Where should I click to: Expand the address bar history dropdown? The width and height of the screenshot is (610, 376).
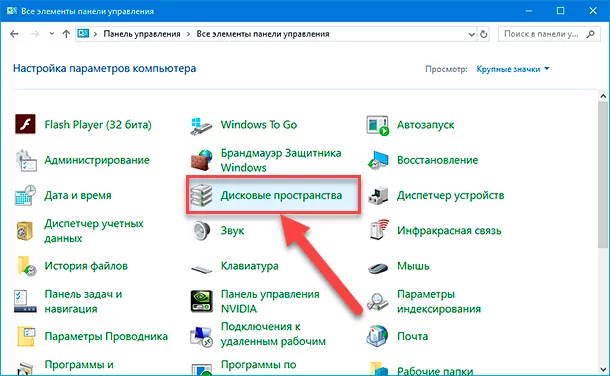pos(472,34)
